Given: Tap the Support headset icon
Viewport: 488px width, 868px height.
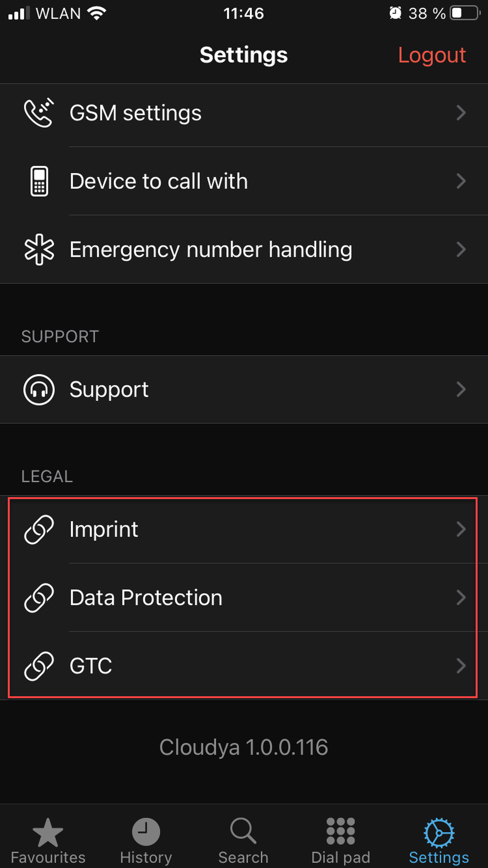Looking at the screenshot, I should pyautogui.click(x=39, y=389).
